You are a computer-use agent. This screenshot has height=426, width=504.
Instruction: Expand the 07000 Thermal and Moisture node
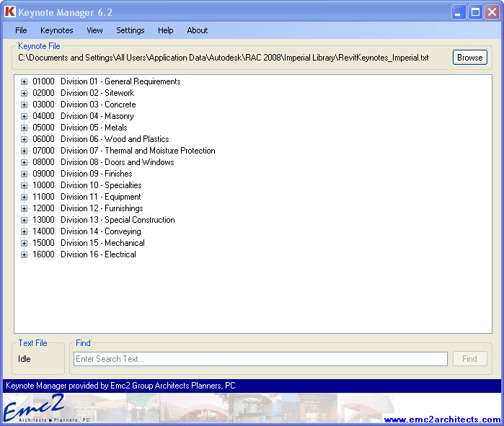(x=24, y=151)
